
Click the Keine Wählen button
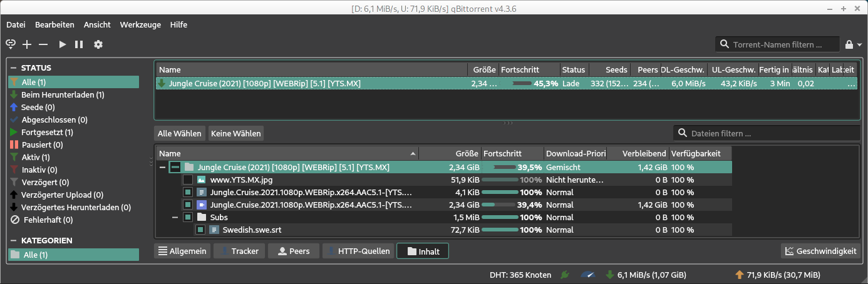(x=236, y=133)
